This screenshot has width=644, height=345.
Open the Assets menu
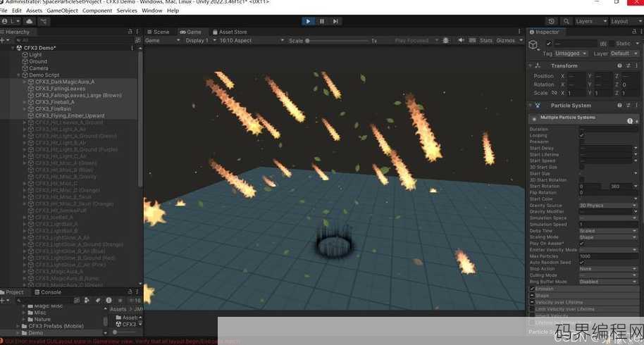tap(34, 11)
